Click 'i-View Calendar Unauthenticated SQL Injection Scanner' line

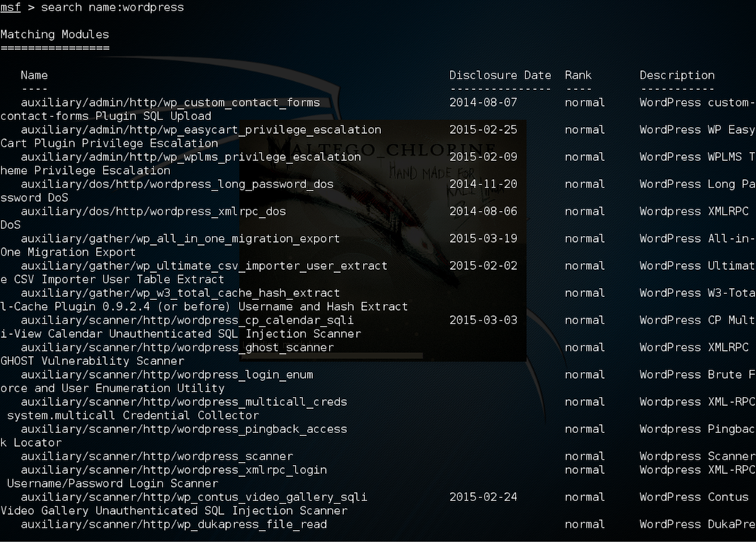pyautogui.click(x=181, y=333)
